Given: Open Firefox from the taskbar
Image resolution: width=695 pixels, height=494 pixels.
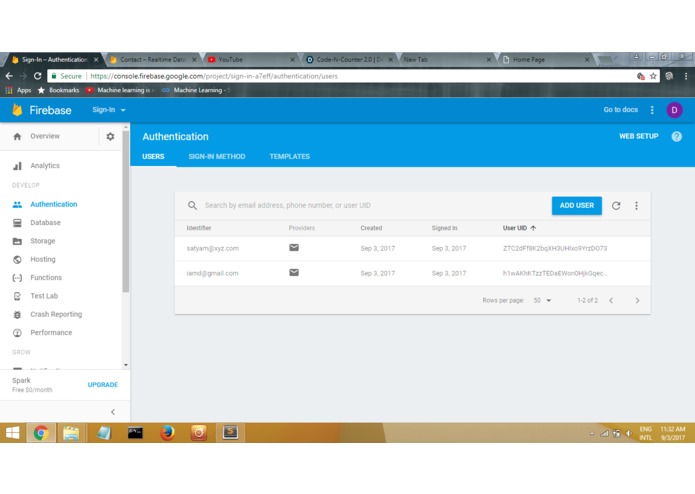Looking at the screenshot, I should click(x=167, y=433).
